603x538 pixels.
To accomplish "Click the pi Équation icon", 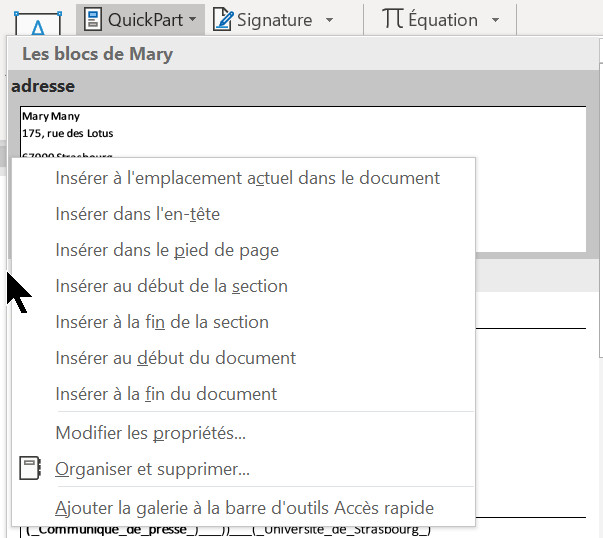I will pos(392,19).
